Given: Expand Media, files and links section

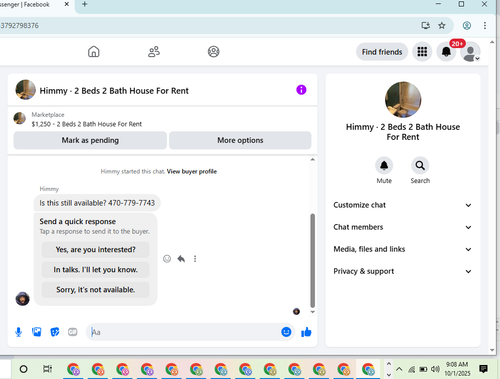Looking at the screenshot, I should coord(403,249).
